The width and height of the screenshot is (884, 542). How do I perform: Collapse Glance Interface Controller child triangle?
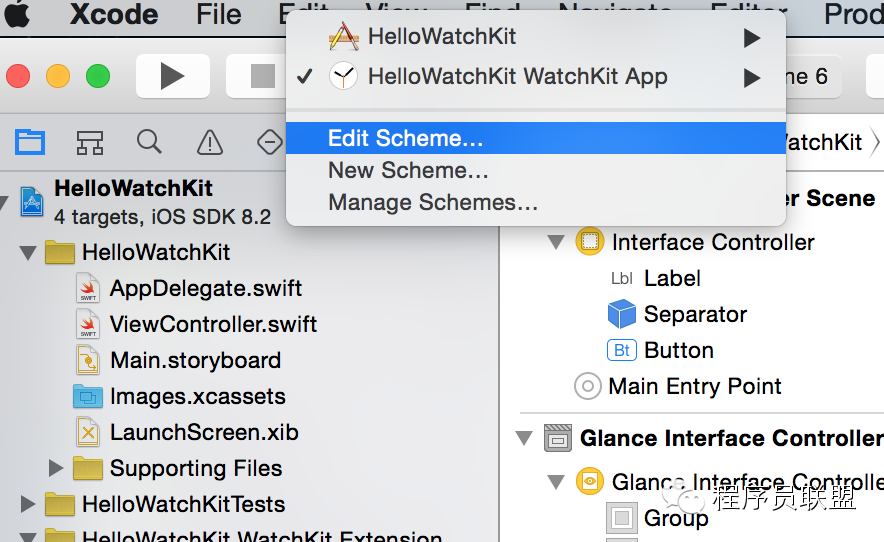coord(556,482)
